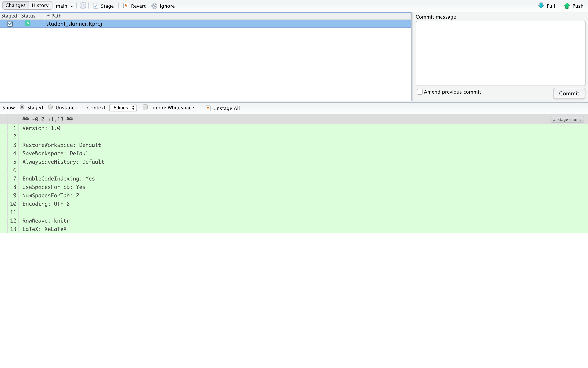Click diff line 'NumSpacesForTab: 2'

coord(51,195)
